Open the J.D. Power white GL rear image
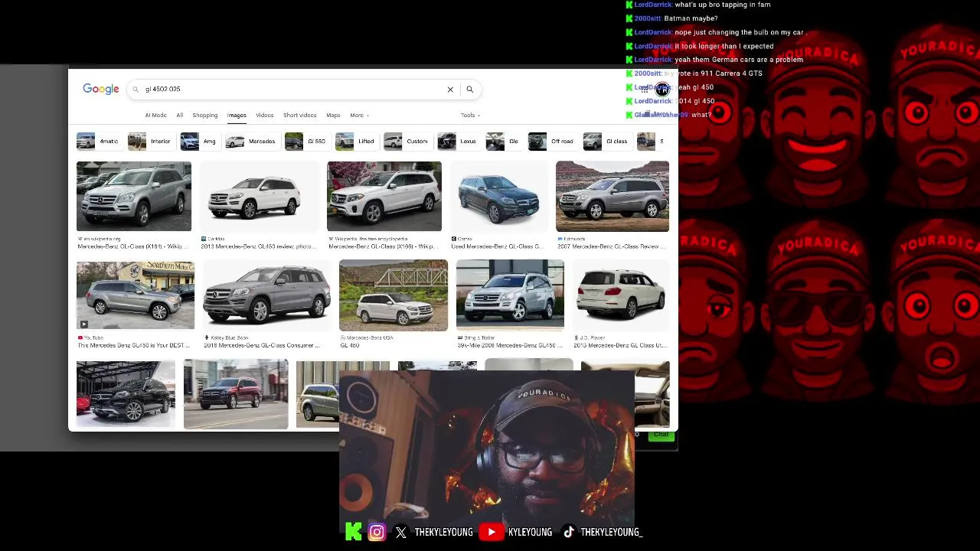 click(621, 295)
